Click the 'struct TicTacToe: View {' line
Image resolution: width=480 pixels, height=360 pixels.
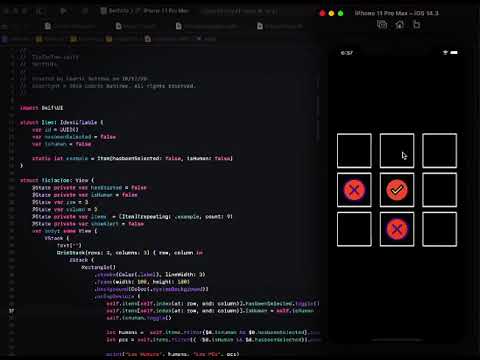(57, 180)
